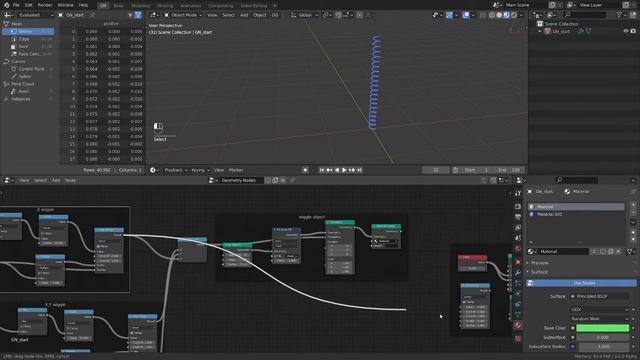
Task: Play the animation forward
Action: (x=344, y=170)
